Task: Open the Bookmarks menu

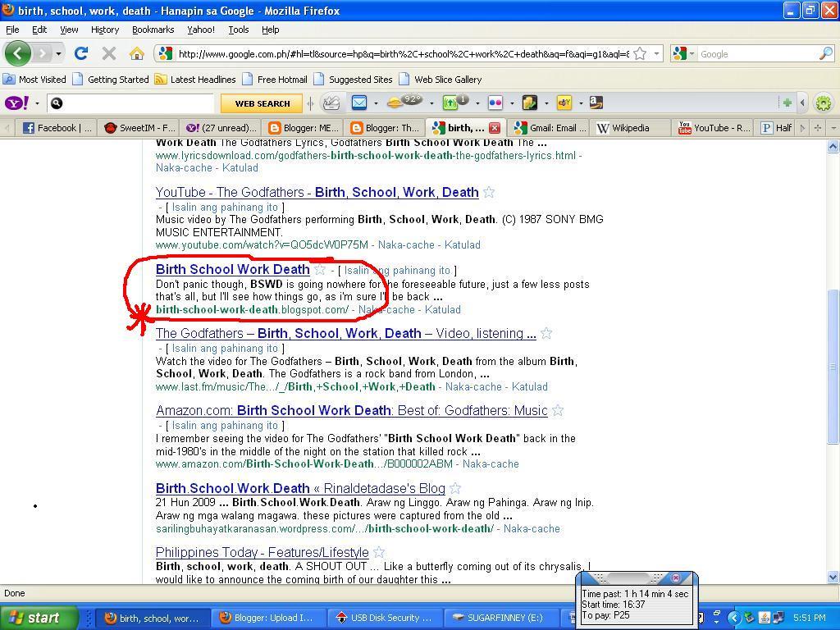Action: coord(153,30)
